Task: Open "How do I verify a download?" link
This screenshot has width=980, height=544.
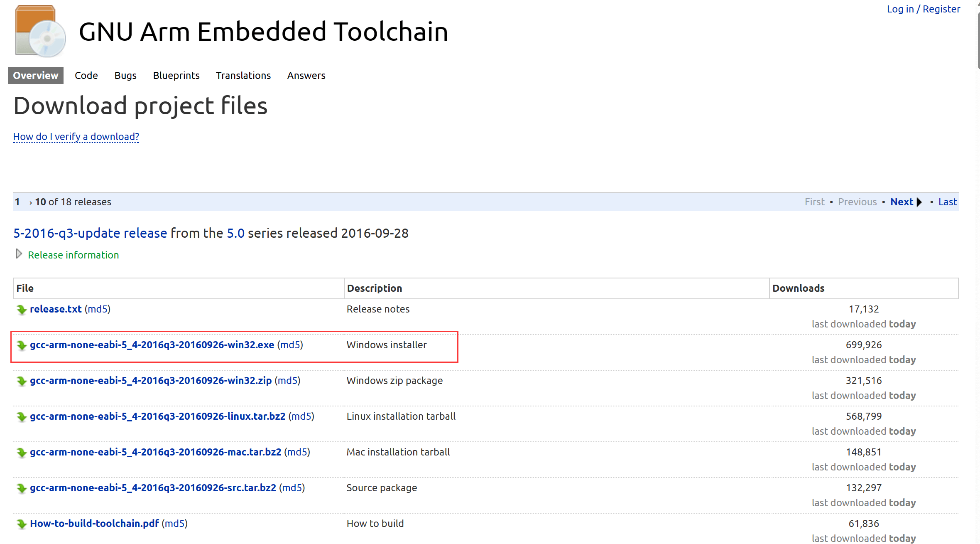Action: pos(76,137)
